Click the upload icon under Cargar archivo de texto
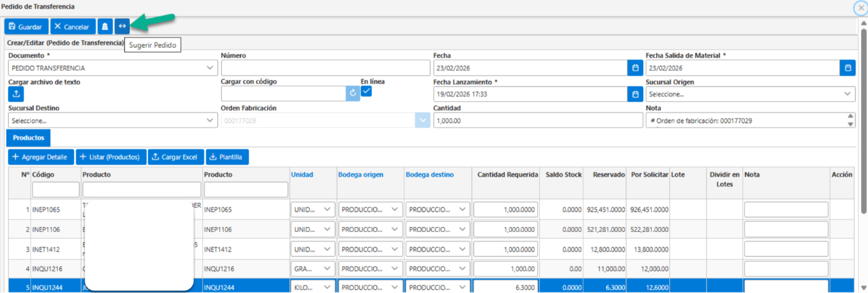 pos(16,94)
